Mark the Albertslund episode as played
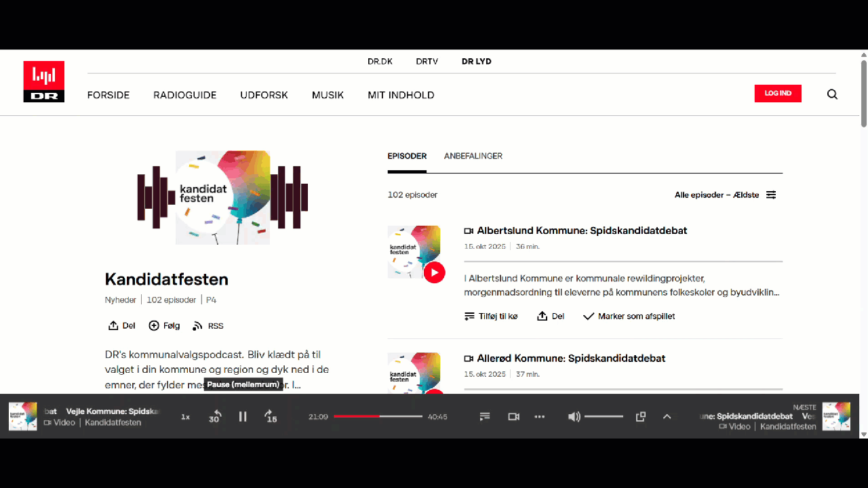Screen dimensions: 868x488 click(x=629, y=317)
